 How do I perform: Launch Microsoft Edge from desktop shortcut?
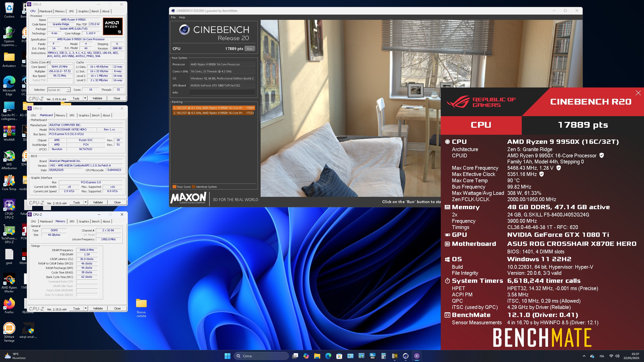[x=9, y=86]
